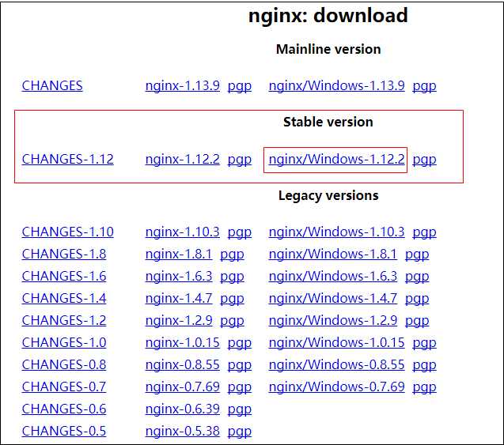Image resolution: width=504 pixels, height=445 pixels.
Task: Open pgp signature for nginx/Windows-1.12.2
Action: coord(424,160)
